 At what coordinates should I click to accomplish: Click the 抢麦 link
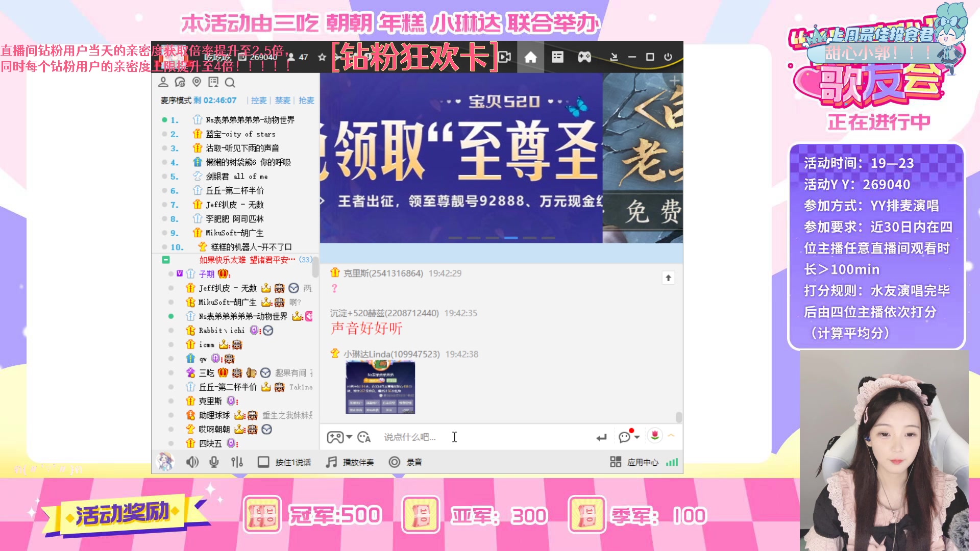coord(306,101)
